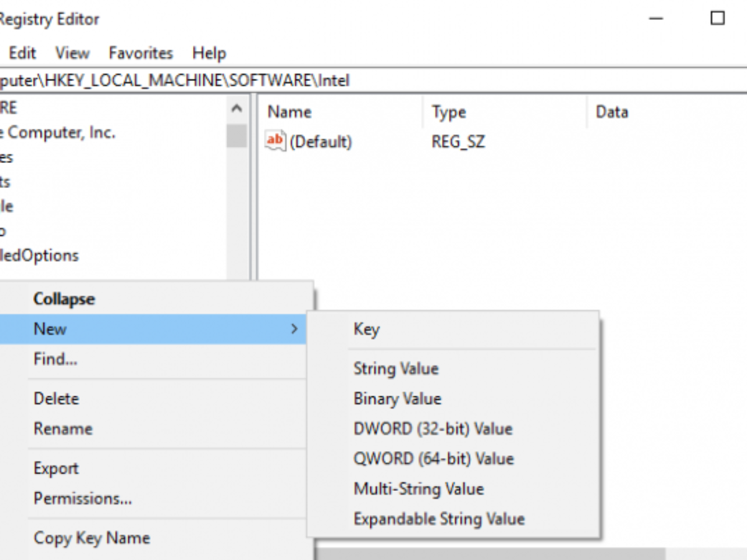The width and height of the screenshot is (747, 560).
Task: Create a new Binary Value
Action: 397,399
